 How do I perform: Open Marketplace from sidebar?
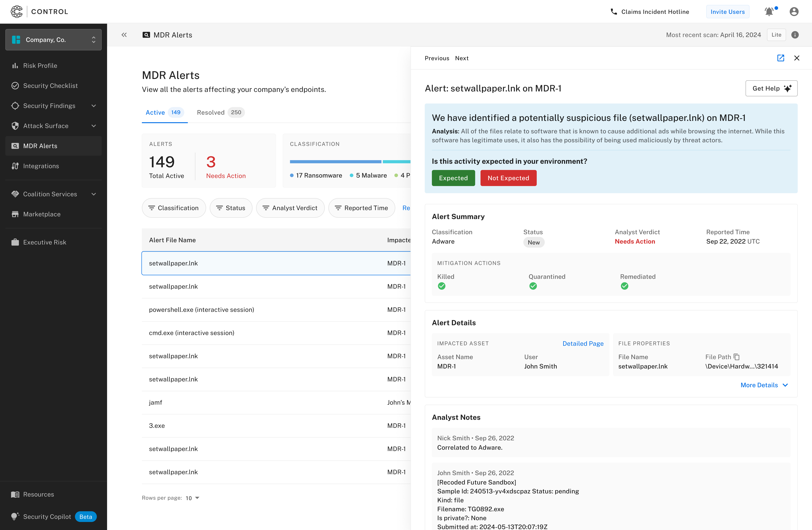(x=54, y=214)
